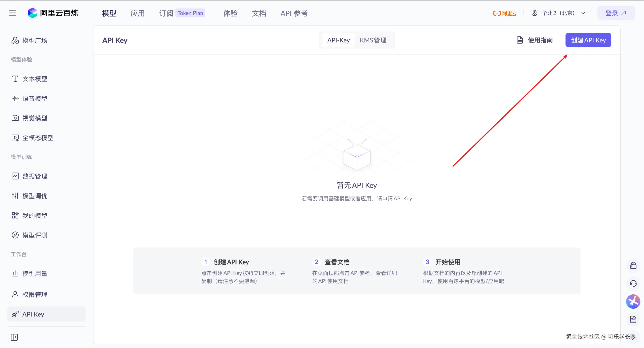Open 模型评测 from the sidebar
This screenshot has width=644, height=348.
(x=35, y=235)
